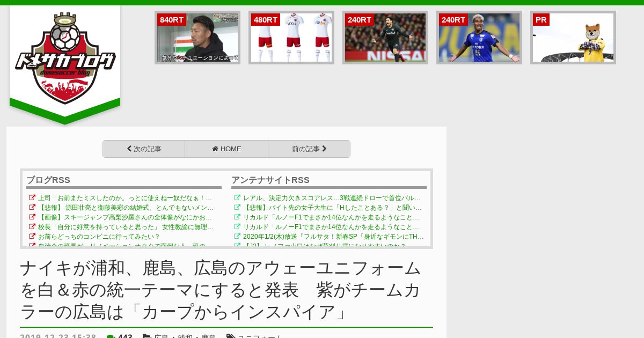Open link レアル、決定力欠きスコアレス…3戦連続ドロー
Image resolution: width=644 pixels, height=338 pixels.
(332, 198)
